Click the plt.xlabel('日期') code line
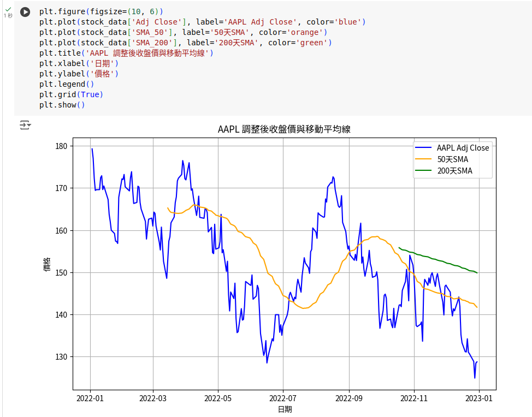 [x=79, y=63]
